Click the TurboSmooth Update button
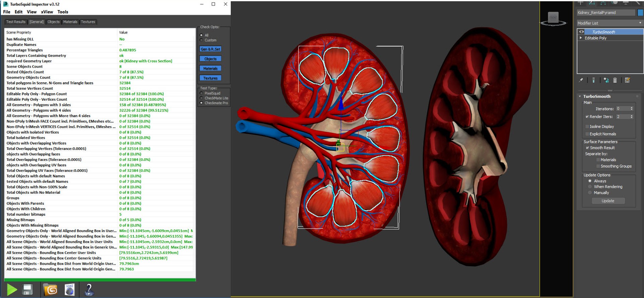This screenshot has height=298, width=644. point(608,201)
